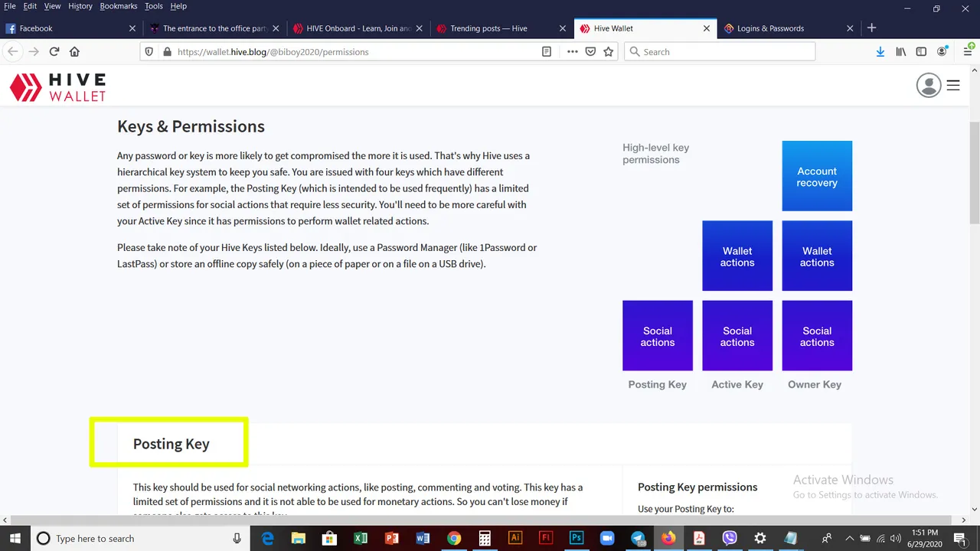Toggle reader view in address bar
Image resolution: width=980 pixels, height=551 pixels.
pyautogui.click(x=547, y=51)
